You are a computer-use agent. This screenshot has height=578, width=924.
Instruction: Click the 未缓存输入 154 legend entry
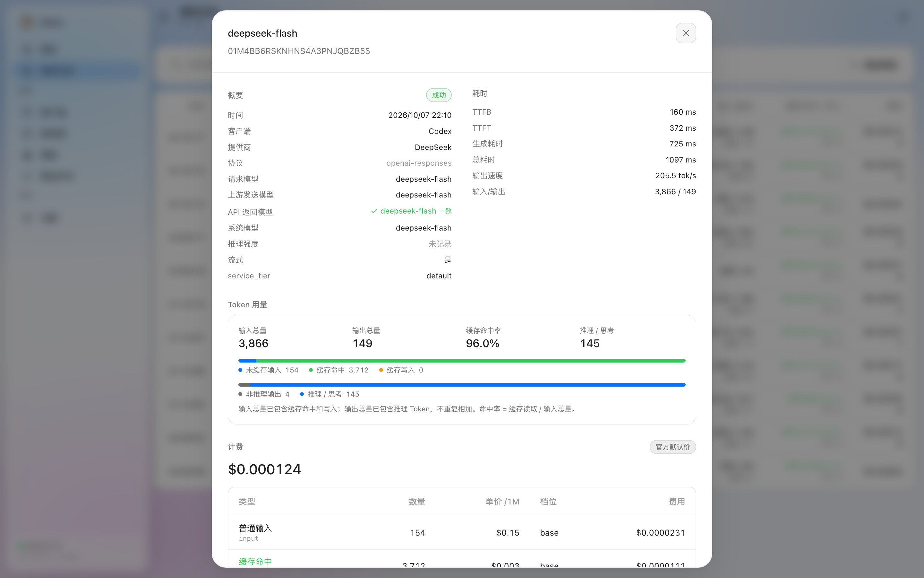coord(269,370)
